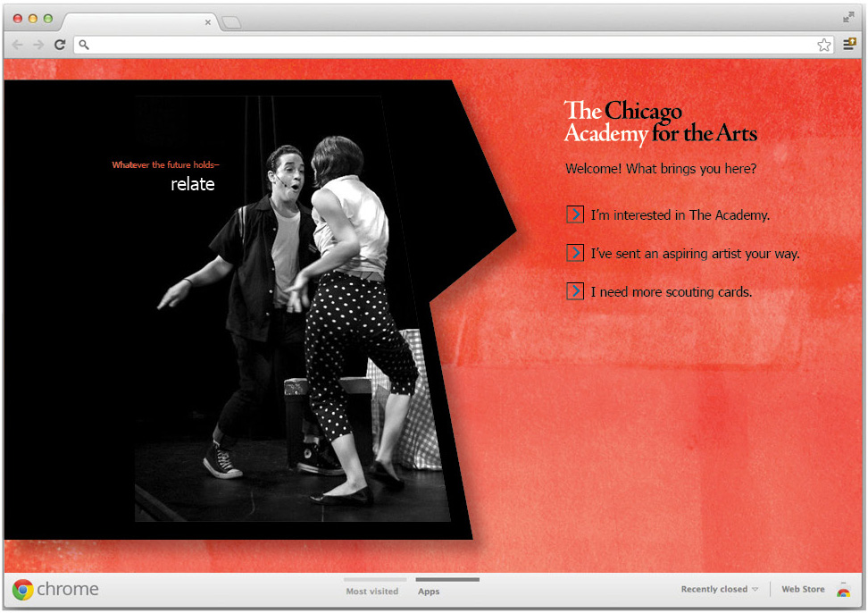Click the browser forward arrow

[38, 45]
